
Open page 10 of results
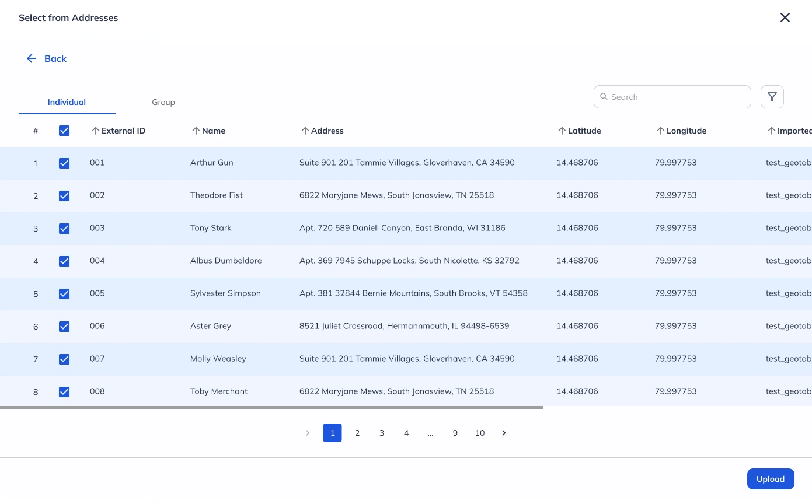tap(480, 433)
